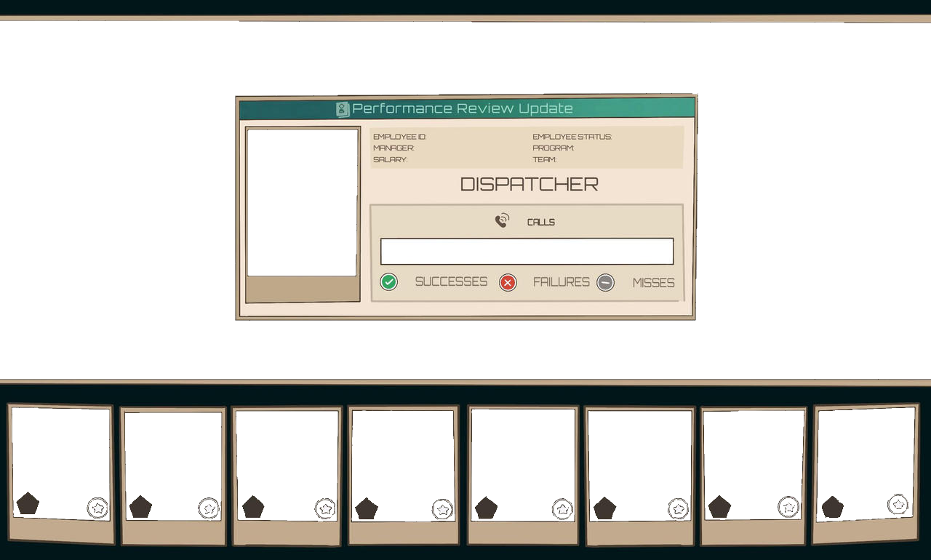Click the "PROGRAM:" label
Screen dimensions: 931x560
click(x=554, y=148)
